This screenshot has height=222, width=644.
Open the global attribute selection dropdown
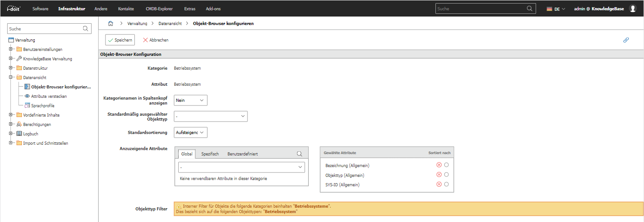point(242,167)
